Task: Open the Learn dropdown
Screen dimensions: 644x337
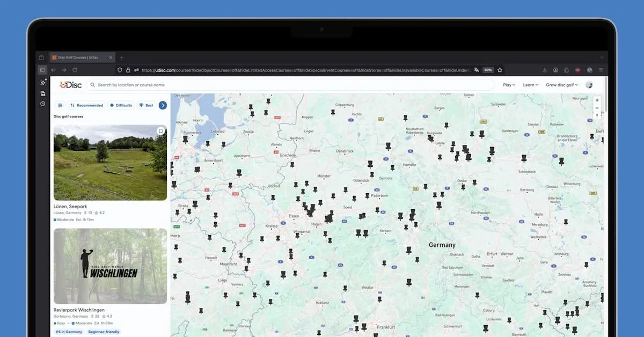Action: [530, 84]
